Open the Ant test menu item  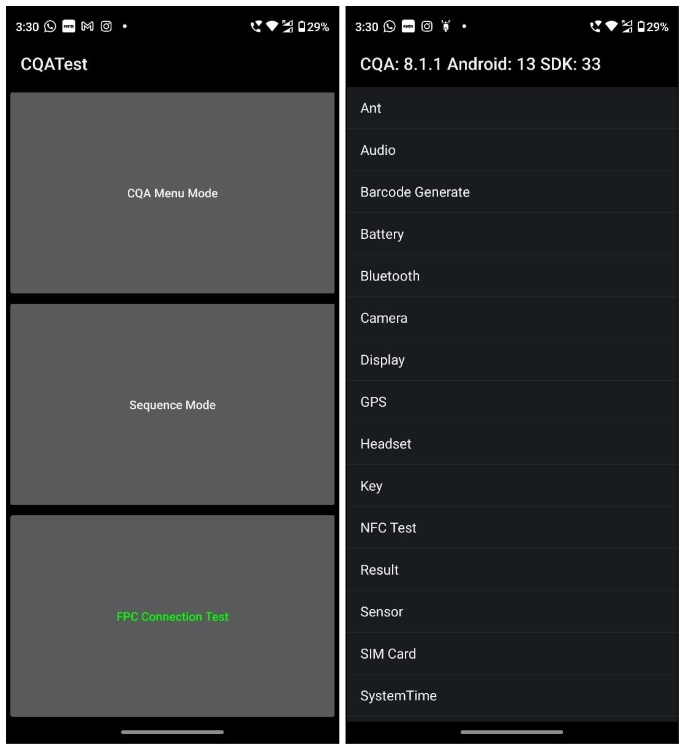point(512,108)
